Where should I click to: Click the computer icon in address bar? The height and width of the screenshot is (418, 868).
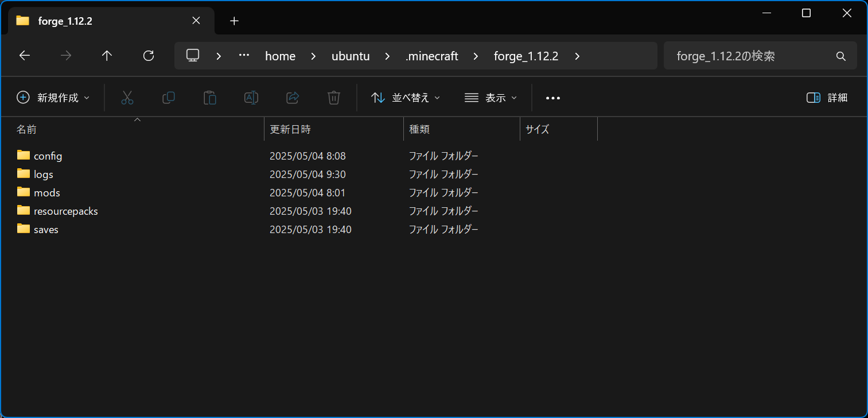(x=193, y=56)
